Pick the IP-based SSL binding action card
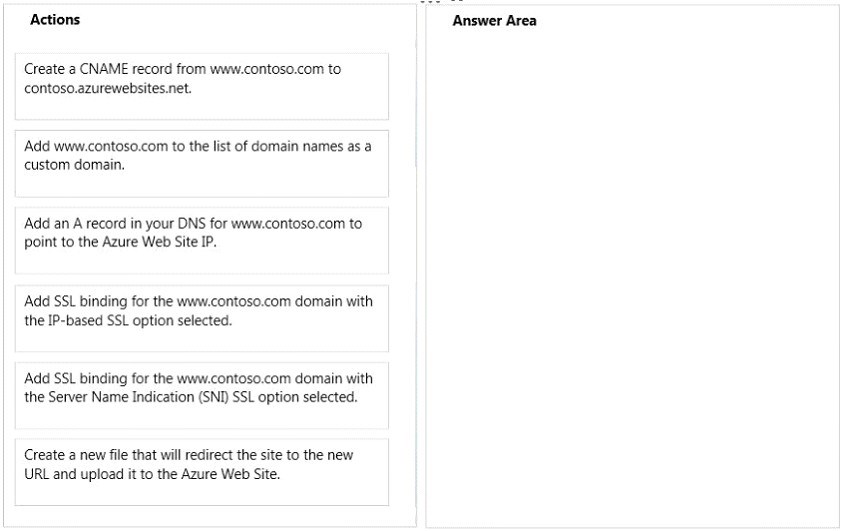 202,318
